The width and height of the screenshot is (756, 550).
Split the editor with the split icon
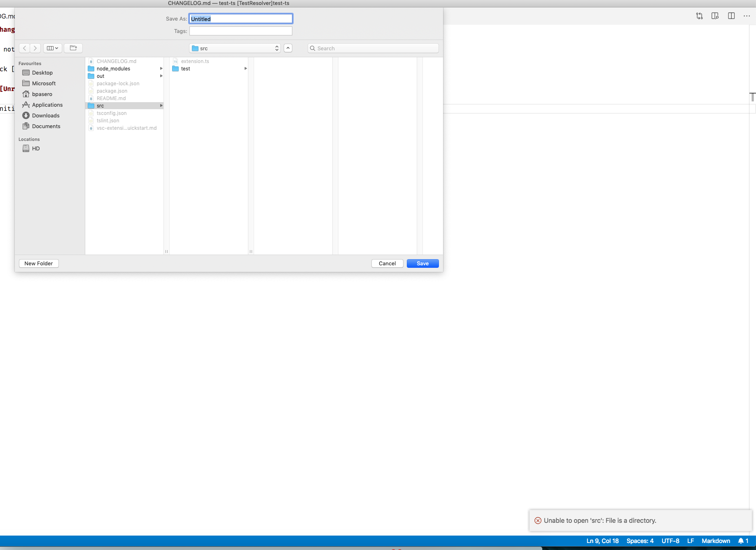tap(732, 16)
